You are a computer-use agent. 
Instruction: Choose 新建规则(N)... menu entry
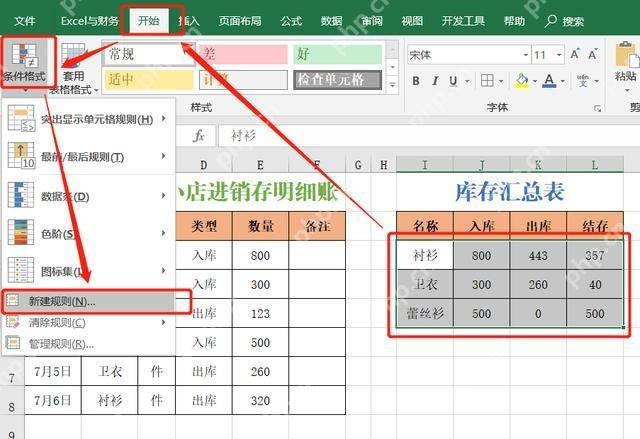click(89, 302)
